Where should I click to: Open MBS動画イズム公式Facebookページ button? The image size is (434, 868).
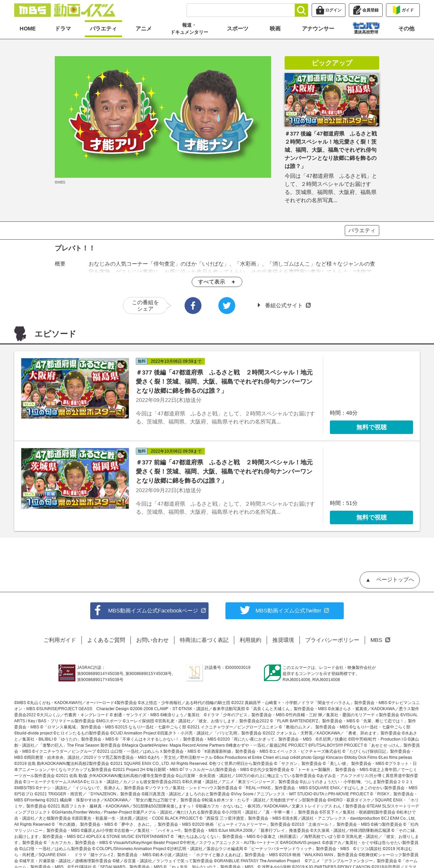[x=149, y=611]
